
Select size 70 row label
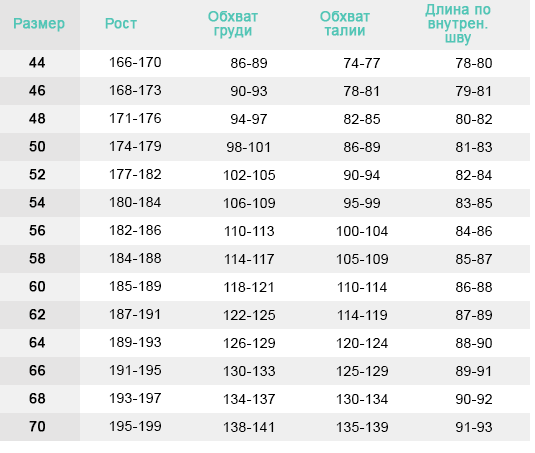click(37, 426)
